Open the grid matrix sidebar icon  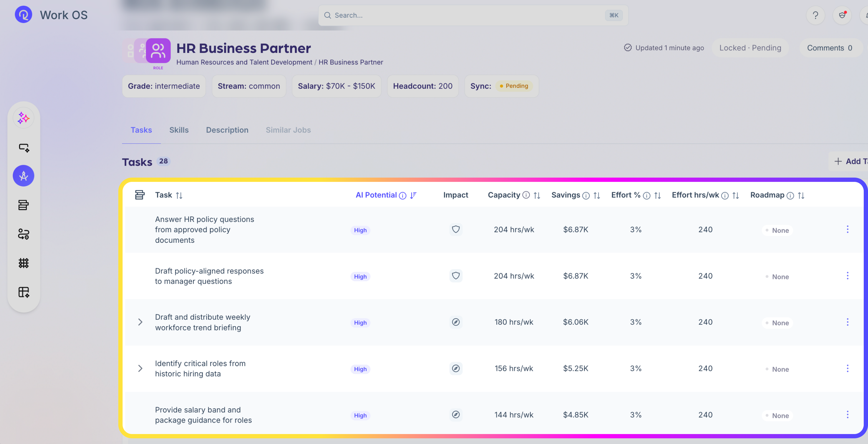pyautogui.click(x=23, y=263)
